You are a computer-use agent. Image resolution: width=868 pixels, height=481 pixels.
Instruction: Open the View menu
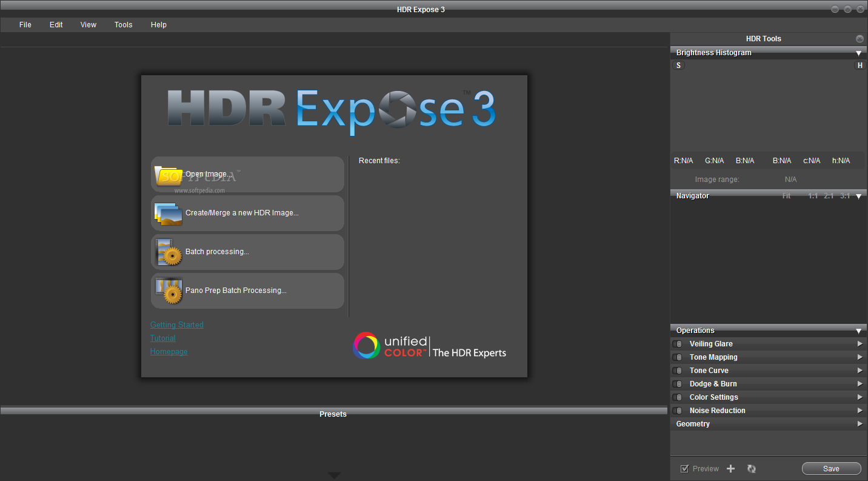[88, 25]
